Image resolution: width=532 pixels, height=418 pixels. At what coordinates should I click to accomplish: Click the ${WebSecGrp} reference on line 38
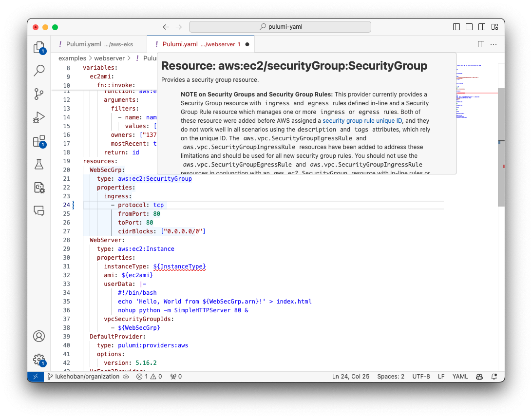click(x=139, y=328)
